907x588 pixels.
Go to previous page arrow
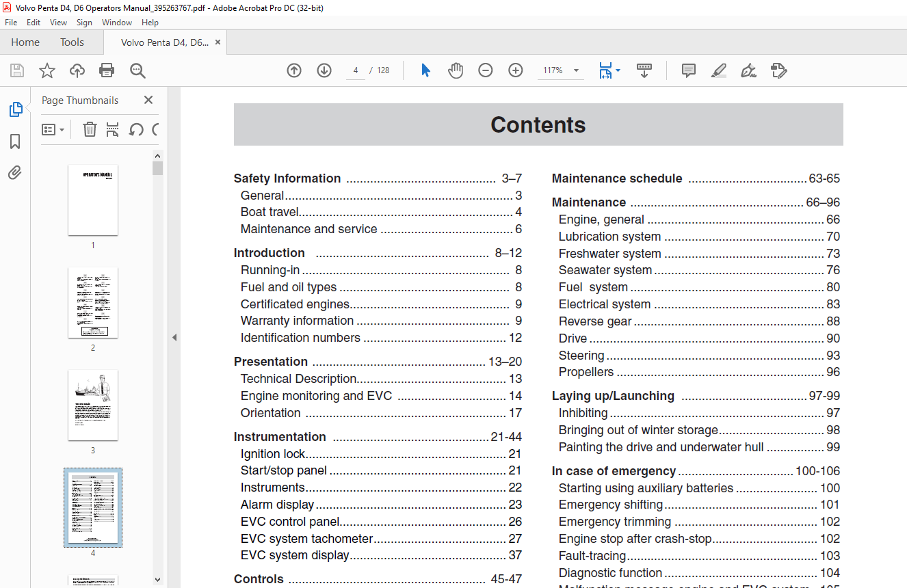click(x=294, y=70)
